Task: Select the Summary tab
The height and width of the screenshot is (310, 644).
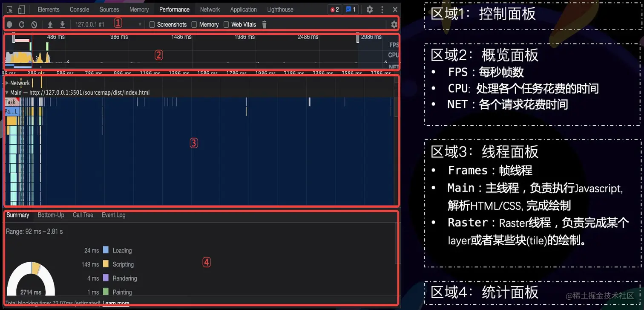Action: 17,215
